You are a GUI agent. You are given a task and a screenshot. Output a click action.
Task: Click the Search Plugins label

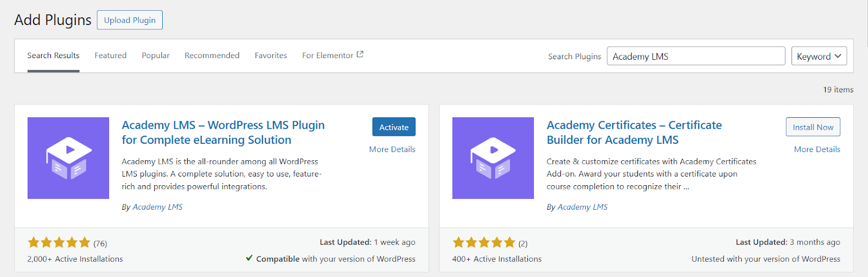tap(575, 56)
